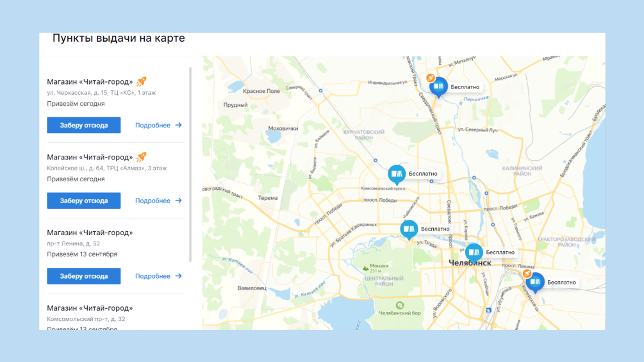Screen dimensions: 644x362
Task: Select the book marker above the Челябинск label
Action: pos(474,252)
